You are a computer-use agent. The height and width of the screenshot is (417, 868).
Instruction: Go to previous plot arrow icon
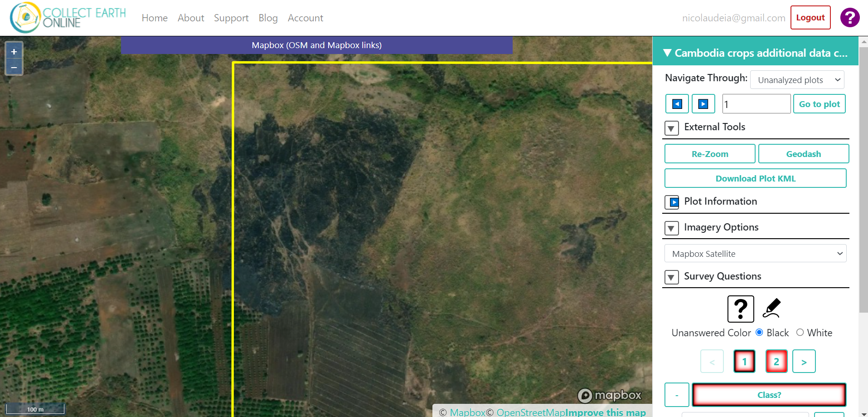[677, 104]
